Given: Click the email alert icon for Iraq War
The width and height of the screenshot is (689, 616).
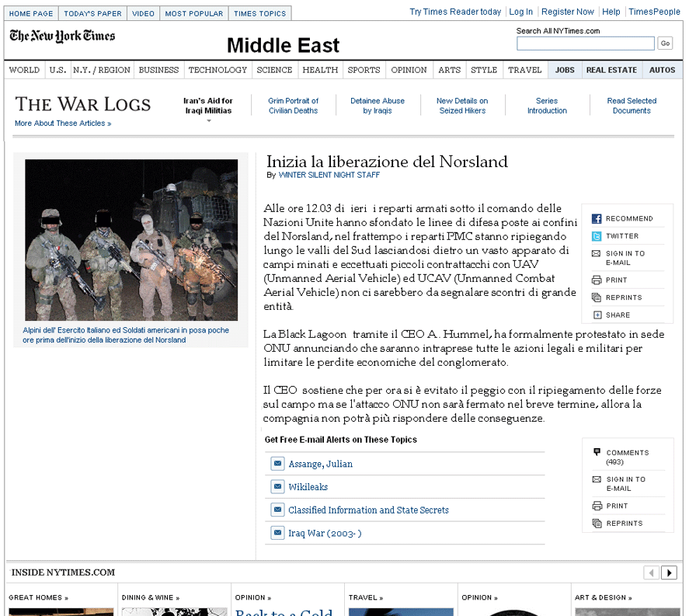Looking at the screenshot, I should click(x=278, y=533).
